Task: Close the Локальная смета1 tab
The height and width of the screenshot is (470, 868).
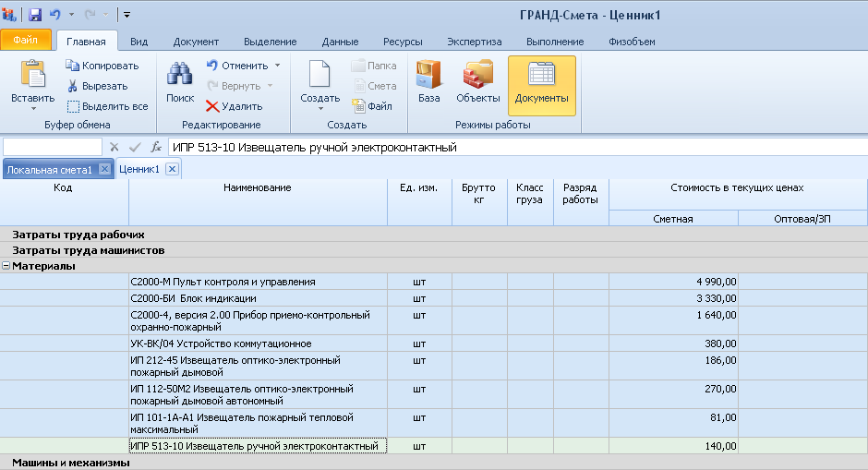Action: coord(104,169)
